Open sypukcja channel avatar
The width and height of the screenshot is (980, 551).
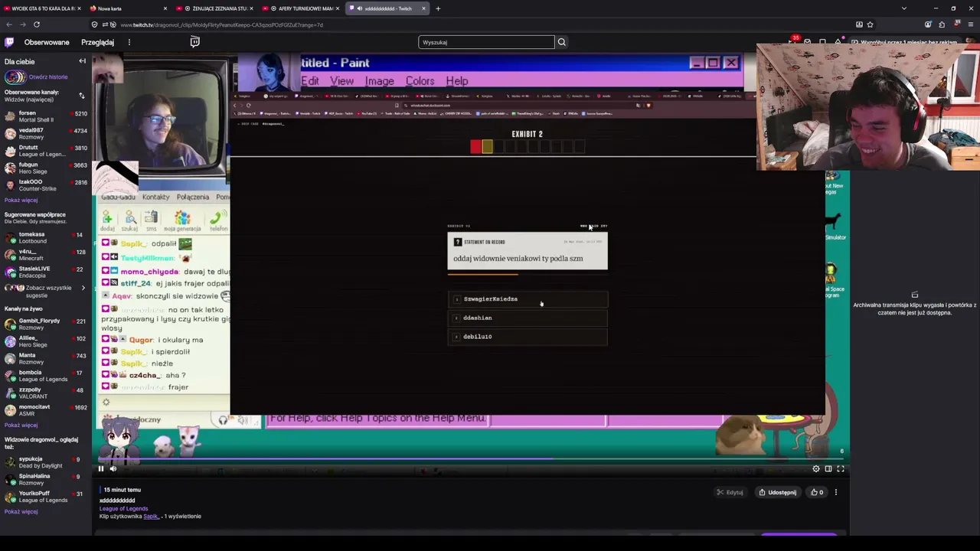10,462
